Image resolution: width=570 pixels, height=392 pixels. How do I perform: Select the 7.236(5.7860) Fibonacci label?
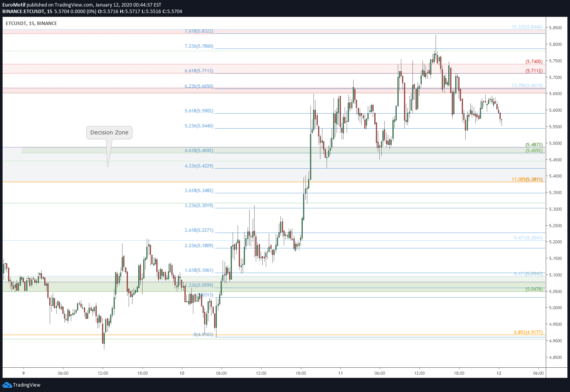(x=199, y=46)
